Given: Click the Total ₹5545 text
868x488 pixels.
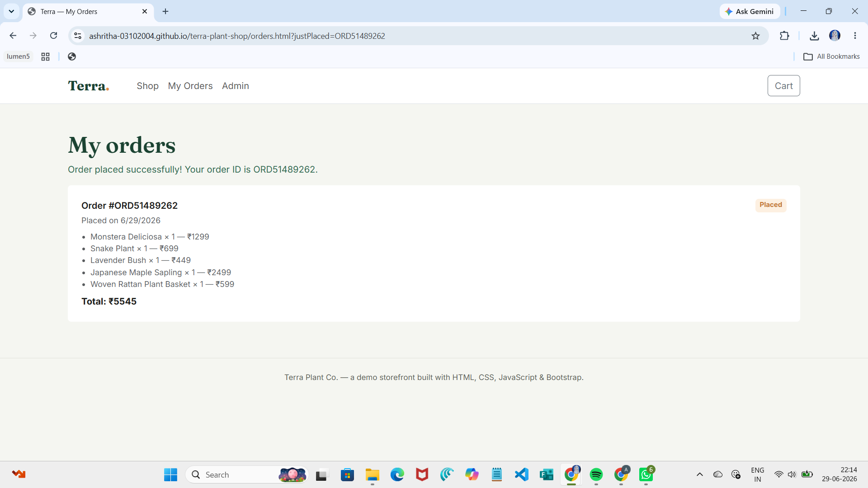Looking at the screenshot, I should coord(109,301).
